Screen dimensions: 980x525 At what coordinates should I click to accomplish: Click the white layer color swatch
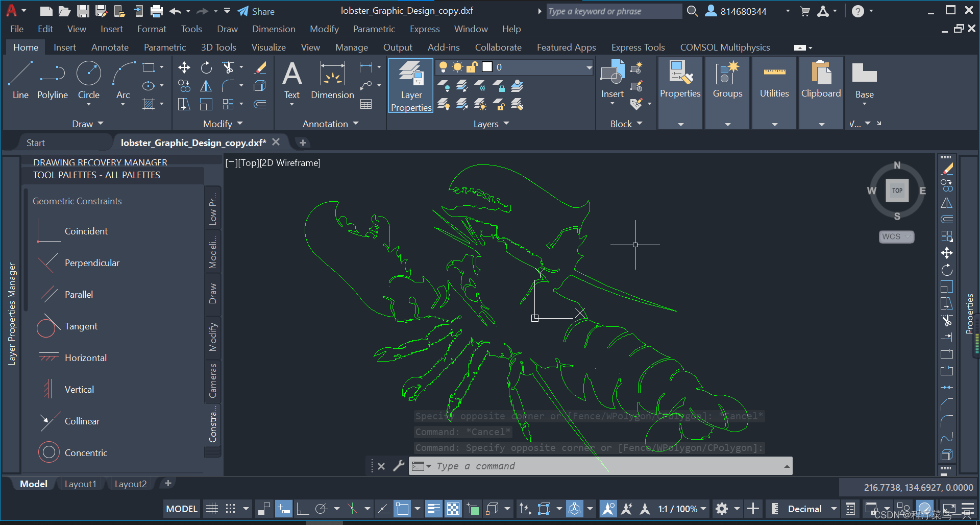487,67
